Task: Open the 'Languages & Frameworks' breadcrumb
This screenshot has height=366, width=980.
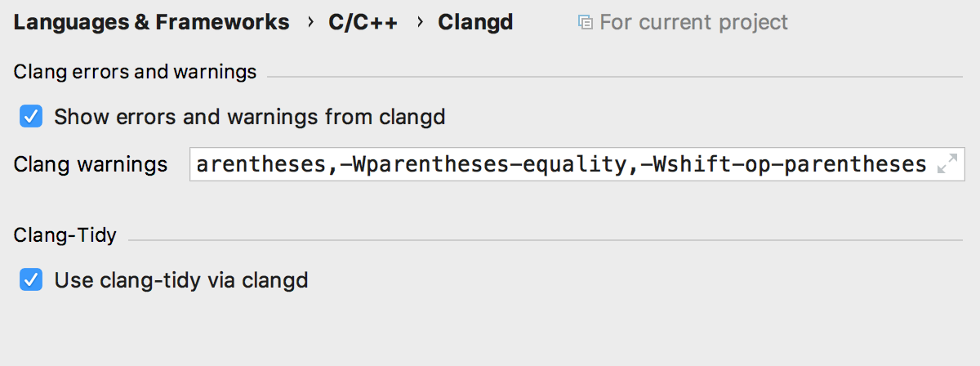Action: coord(152,22)
